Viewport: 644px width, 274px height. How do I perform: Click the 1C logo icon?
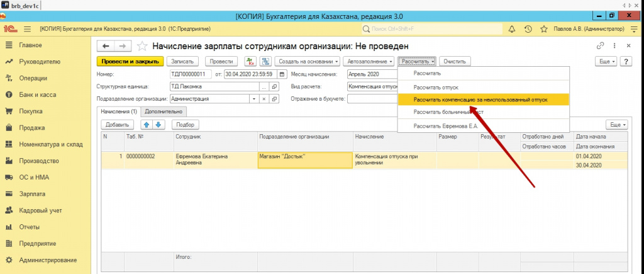click(9, 29)
